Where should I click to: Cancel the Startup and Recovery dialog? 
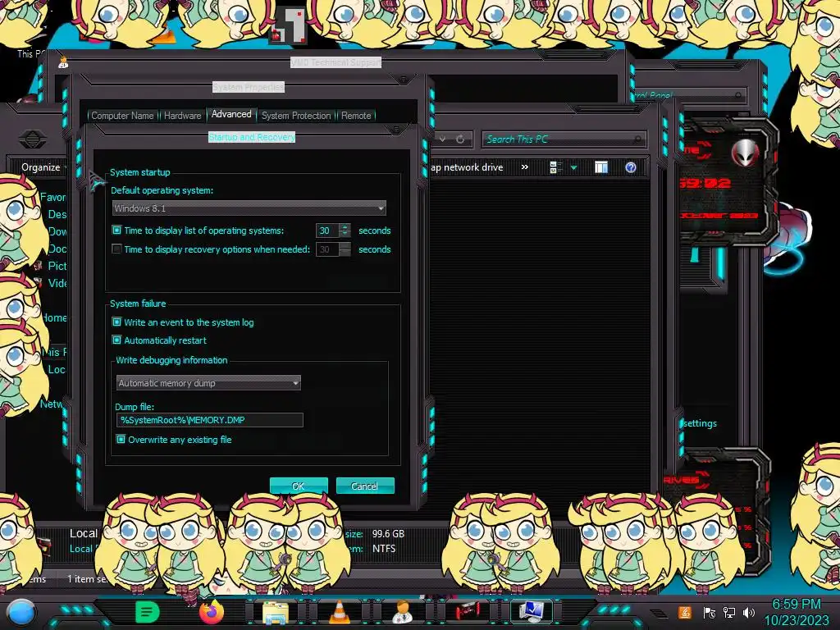coord(365,486)
